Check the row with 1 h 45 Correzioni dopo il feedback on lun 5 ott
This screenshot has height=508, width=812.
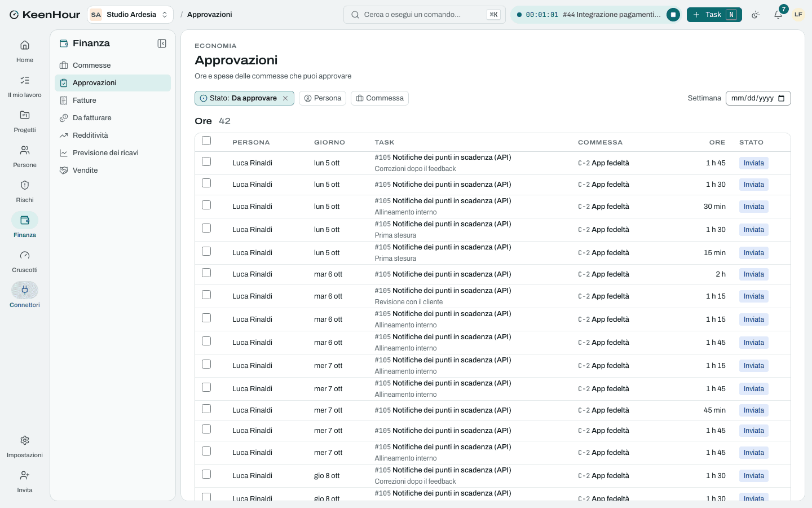(206, 161)
